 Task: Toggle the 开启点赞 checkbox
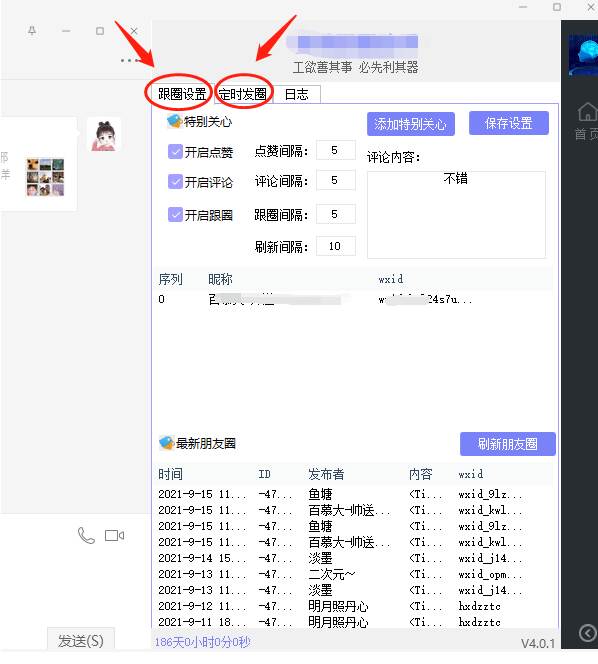pos(175,152)
